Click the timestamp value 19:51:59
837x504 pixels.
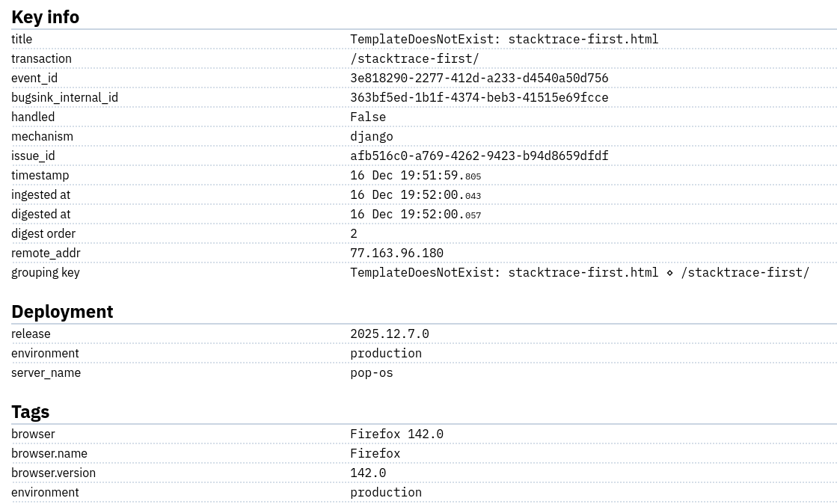pos(415,175)
